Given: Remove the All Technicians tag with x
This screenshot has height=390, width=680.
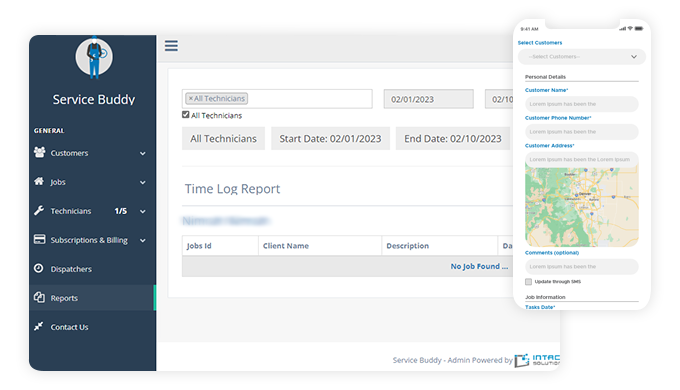Looking at the screenshot, I should (190, 98).
